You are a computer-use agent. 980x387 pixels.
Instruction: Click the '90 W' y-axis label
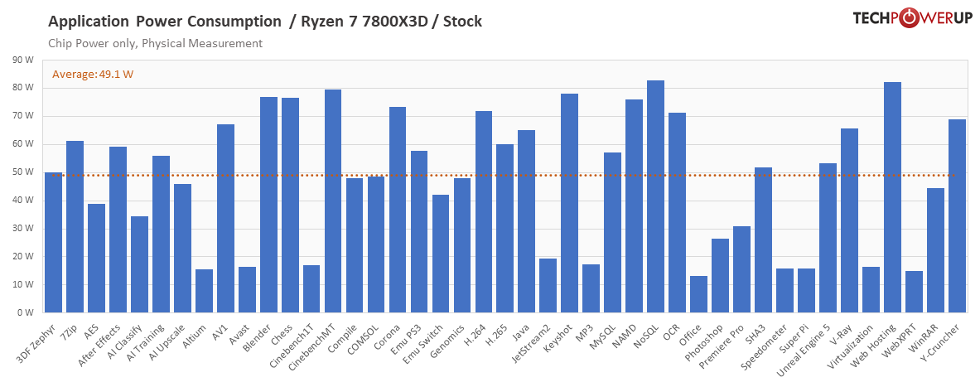pos(22,60)
